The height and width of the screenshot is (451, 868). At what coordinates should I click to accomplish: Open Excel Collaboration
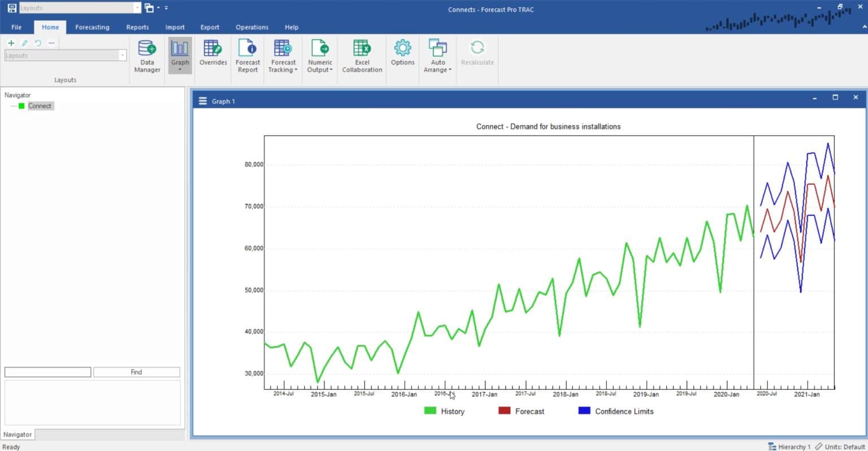[x=362, y=55]
